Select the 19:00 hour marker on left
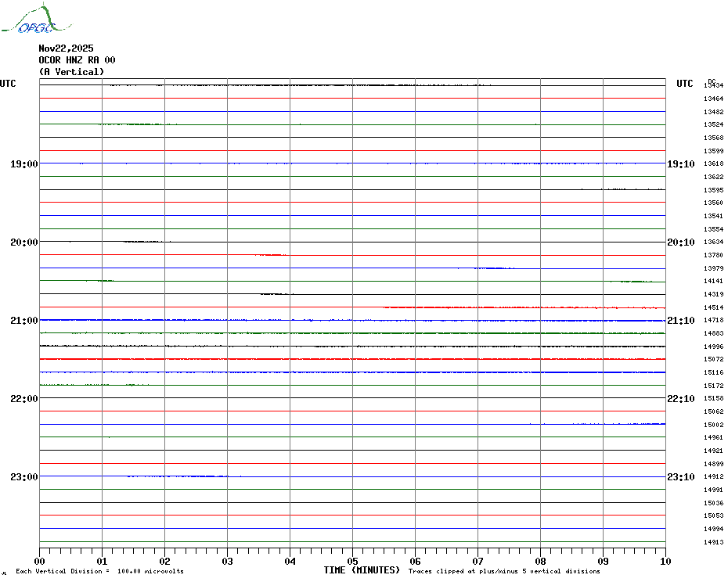 24,164
